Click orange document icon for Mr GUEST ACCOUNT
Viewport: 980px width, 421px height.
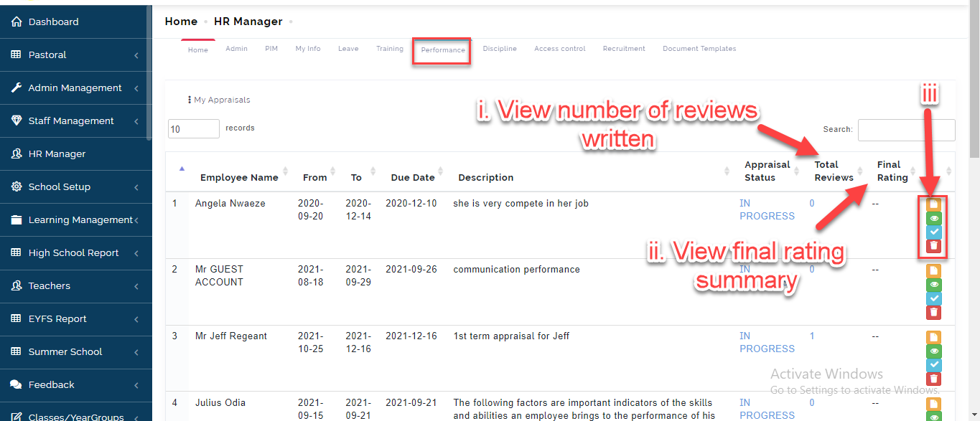(933, 271)
